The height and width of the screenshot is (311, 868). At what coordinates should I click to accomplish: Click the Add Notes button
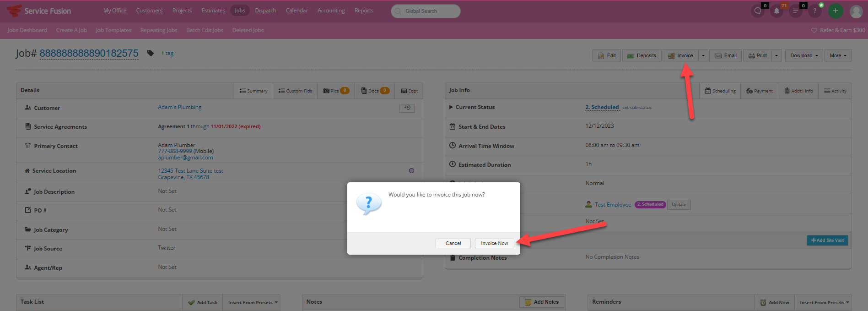tap(542, 302)
